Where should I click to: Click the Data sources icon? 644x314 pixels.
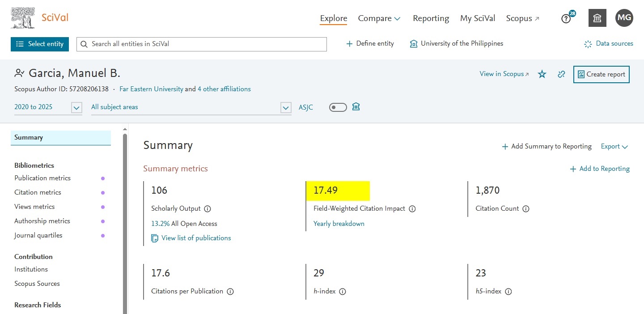(587, 44)
